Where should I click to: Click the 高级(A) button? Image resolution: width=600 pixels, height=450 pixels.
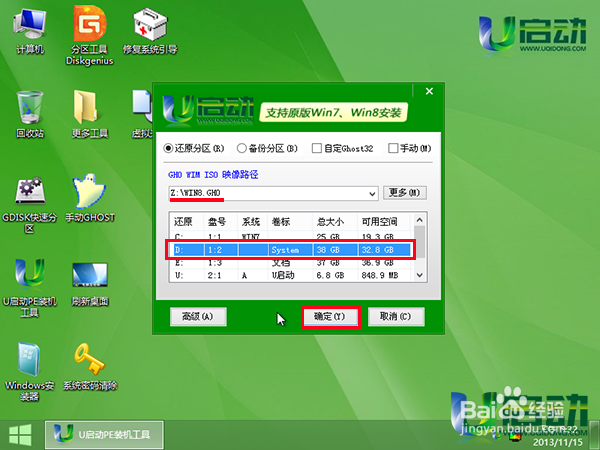click(198, 316)
